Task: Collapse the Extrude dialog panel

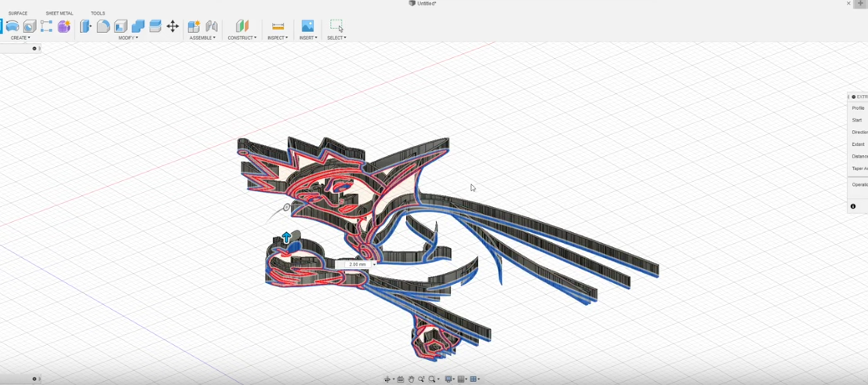Action: [854, 97]
